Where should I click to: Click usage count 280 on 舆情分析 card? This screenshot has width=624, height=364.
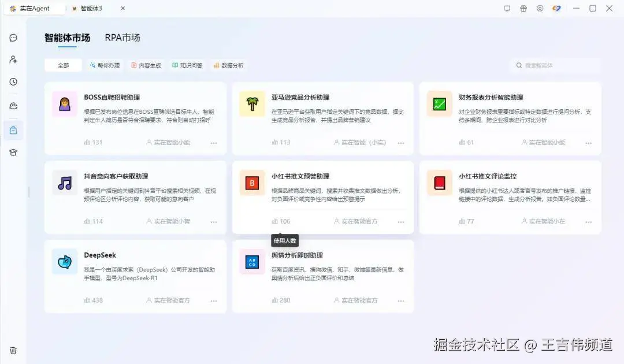point(281,300)
